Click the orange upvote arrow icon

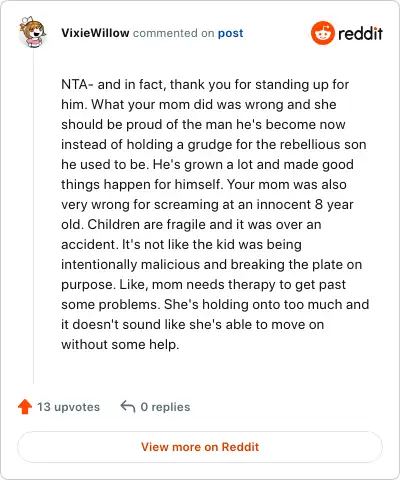(x=25, y=407)
